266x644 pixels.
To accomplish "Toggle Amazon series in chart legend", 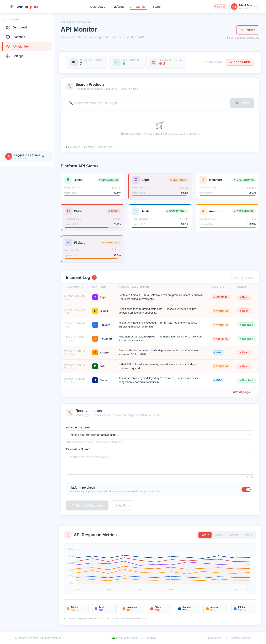I will pyautogui.click(x=216, y=609).
